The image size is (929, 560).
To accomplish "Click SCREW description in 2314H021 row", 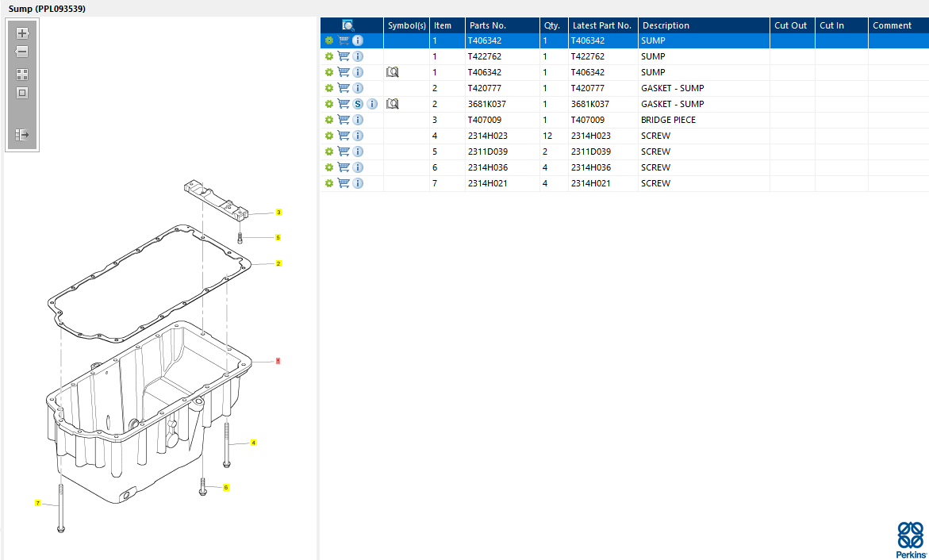I will coord(656,183).
